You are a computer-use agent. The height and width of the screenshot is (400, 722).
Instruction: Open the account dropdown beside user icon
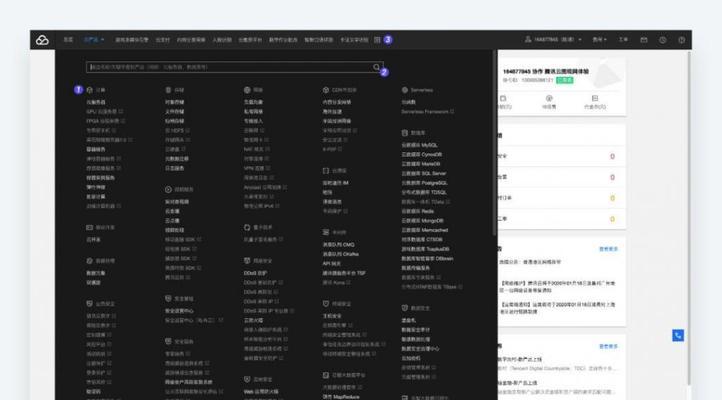(x=558, y=40)
